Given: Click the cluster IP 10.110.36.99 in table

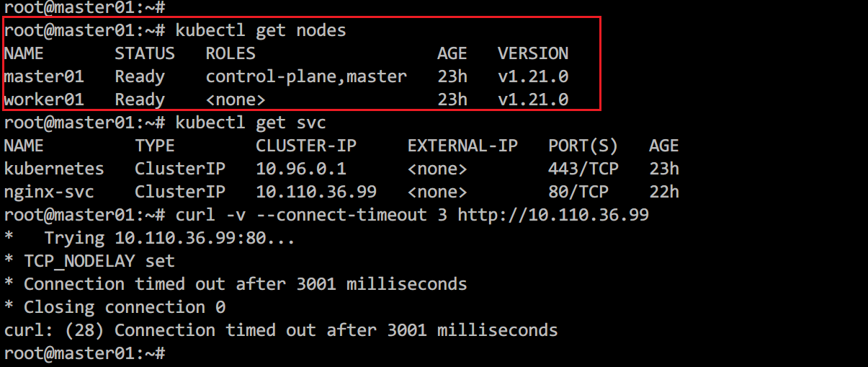Looking at the screenshot, I should click(316, 192).
